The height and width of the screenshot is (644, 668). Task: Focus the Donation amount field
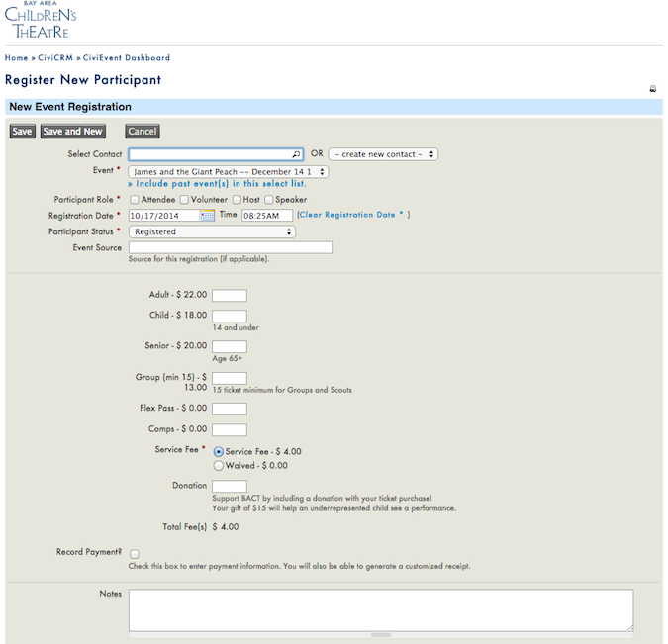click(x=230, y=486)
